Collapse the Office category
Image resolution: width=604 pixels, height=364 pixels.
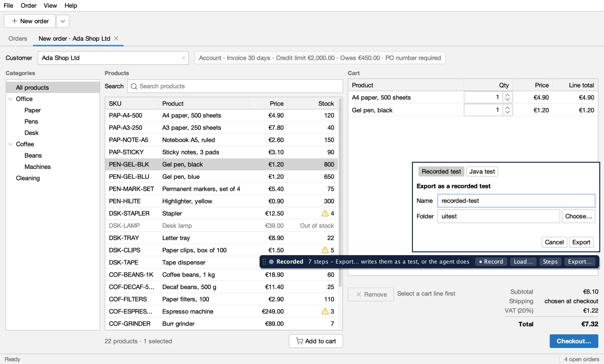point(10,99)
